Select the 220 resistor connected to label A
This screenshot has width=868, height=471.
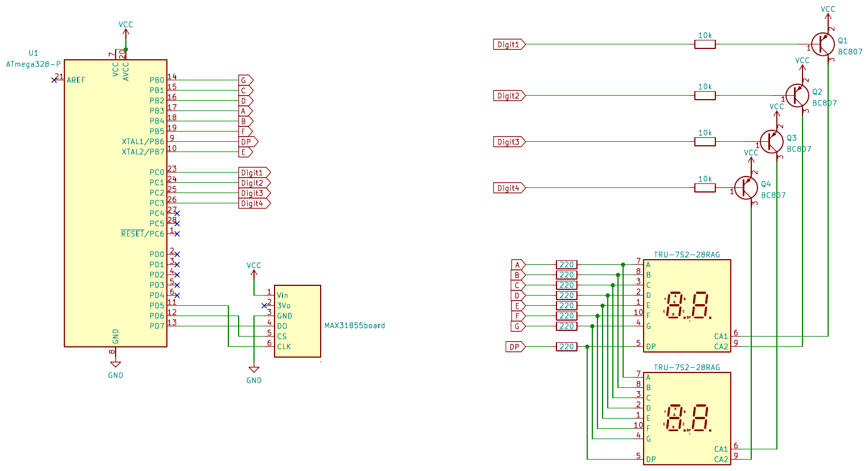[x=566, y=265]
